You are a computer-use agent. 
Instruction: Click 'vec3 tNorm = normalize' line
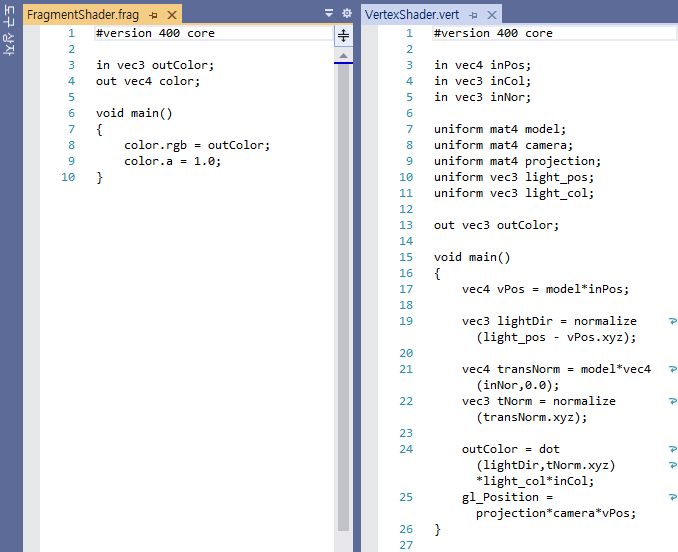point(539,401)
